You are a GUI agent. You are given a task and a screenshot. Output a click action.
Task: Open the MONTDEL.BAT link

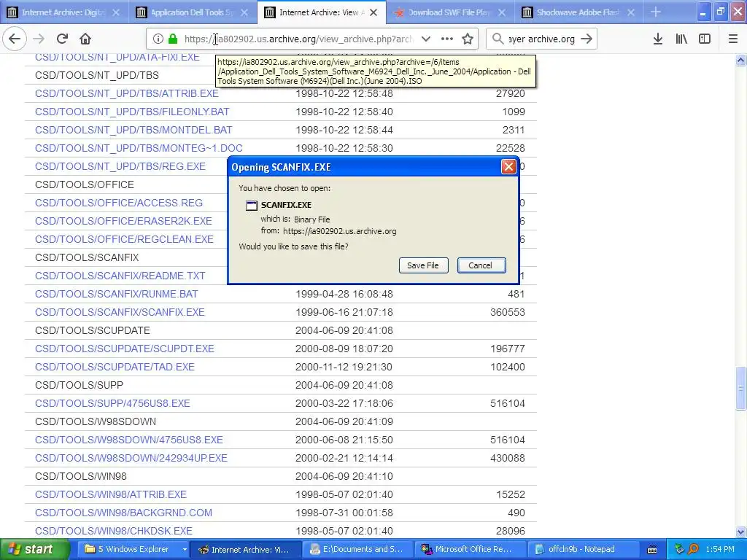[x=133, y=130]
